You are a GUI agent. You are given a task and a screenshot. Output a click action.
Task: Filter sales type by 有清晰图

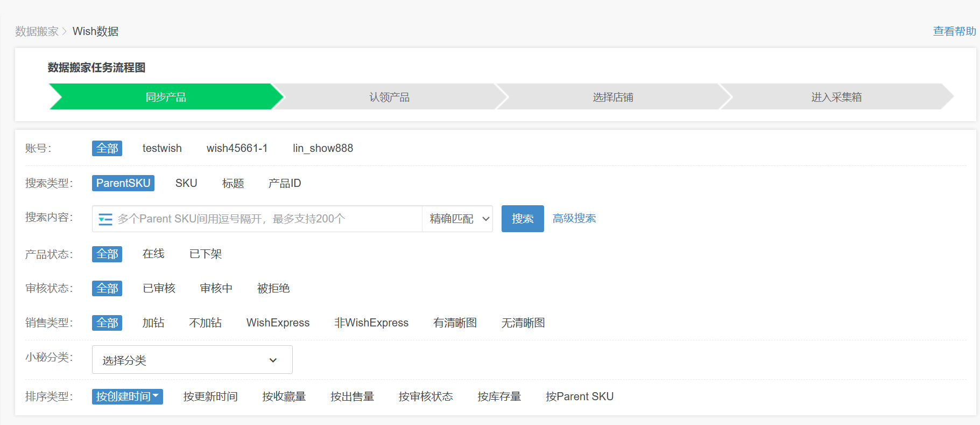pyautogui.click(x=455, y=323)
